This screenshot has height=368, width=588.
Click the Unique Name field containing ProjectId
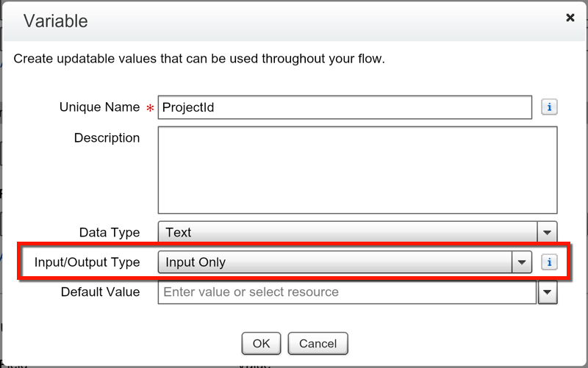(344, 107)
